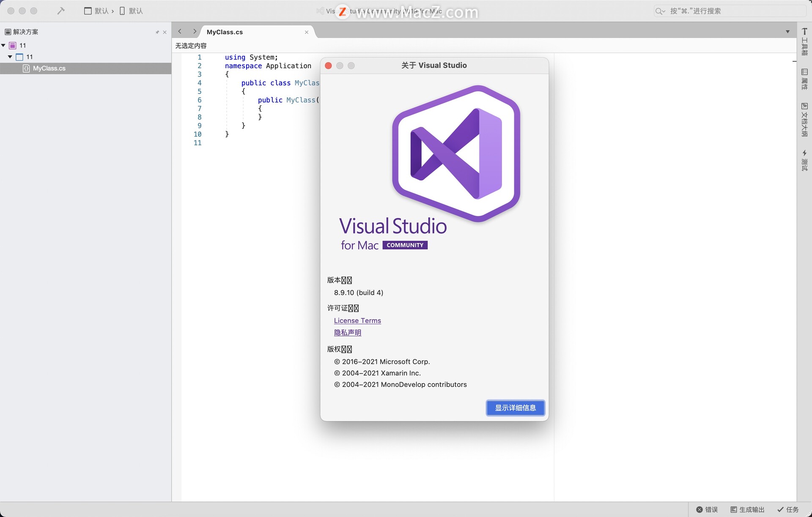Click the License Terms link
This screenshot has width=812, height=517.
(357, 320)
